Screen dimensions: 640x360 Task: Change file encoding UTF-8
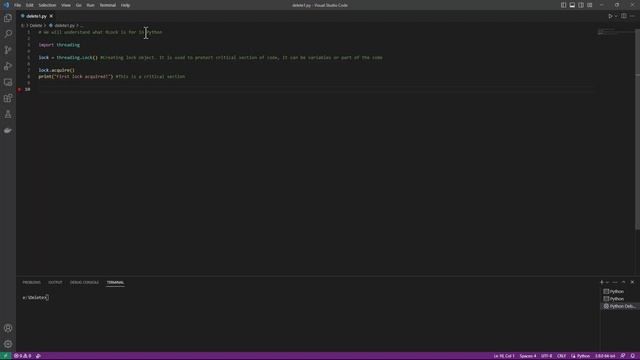tap(547, 356)
